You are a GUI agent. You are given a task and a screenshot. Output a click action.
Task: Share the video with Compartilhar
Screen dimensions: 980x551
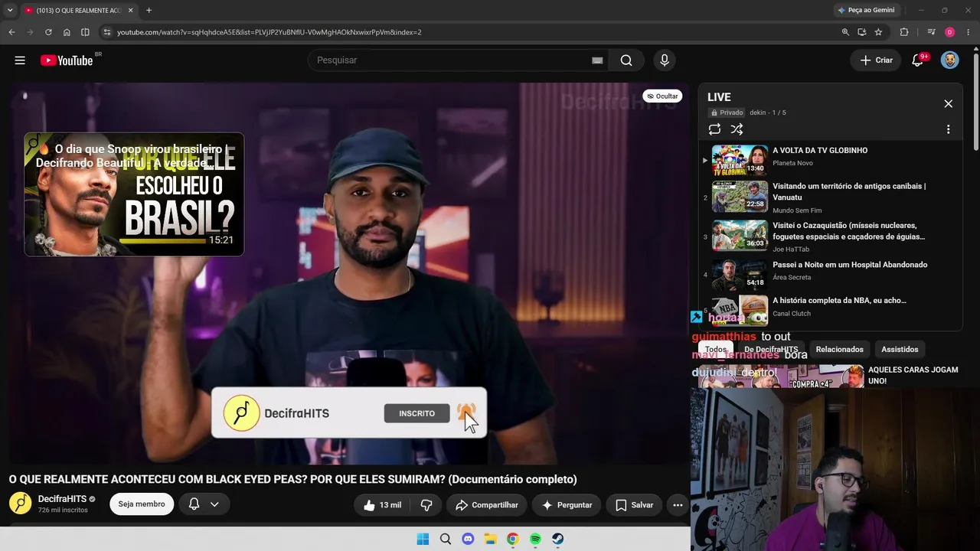(487, 505)
